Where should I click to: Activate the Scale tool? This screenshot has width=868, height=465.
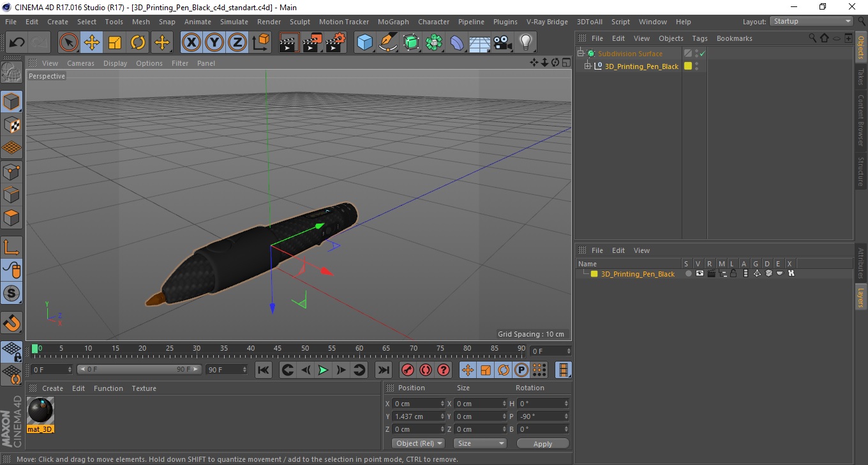pos(115,43)
